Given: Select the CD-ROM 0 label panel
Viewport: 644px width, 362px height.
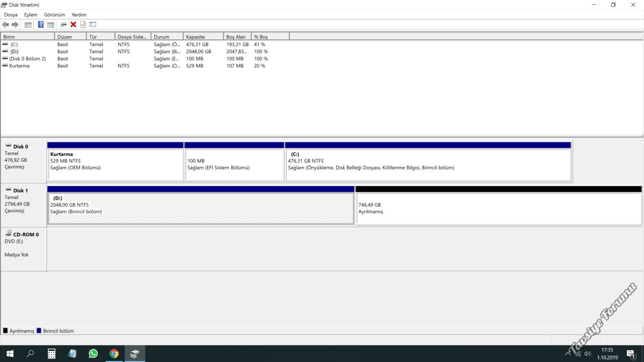Looking at the screenshot, I should click(x=24, y=249).
